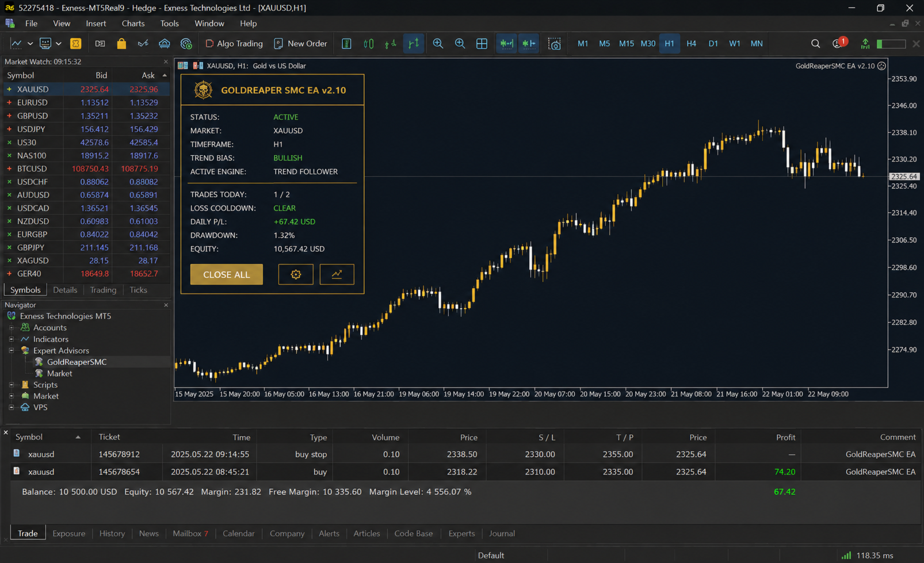Open the search magnifier in toolbar
Screen dimensions: 924x563
coord(815,44)
